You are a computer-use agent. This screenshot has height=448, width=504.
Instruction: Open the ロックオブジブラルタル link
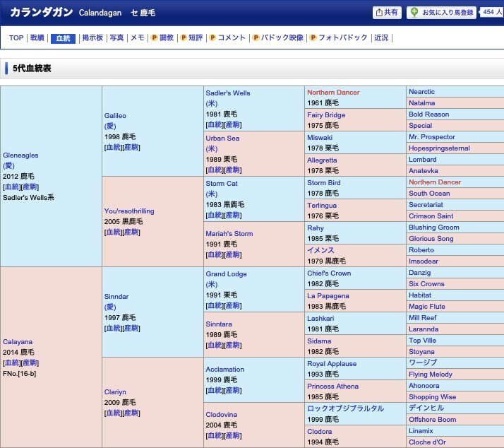coord(345,408)
